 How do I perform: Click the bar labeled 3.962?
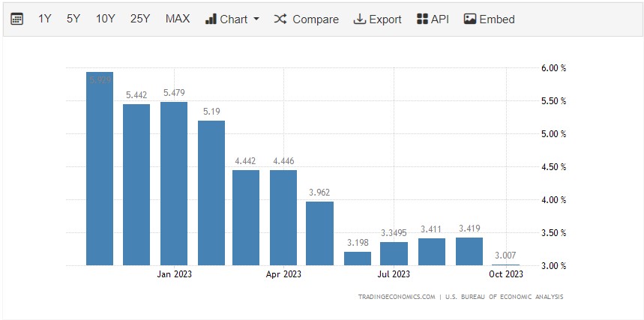(x=320, y=233)
